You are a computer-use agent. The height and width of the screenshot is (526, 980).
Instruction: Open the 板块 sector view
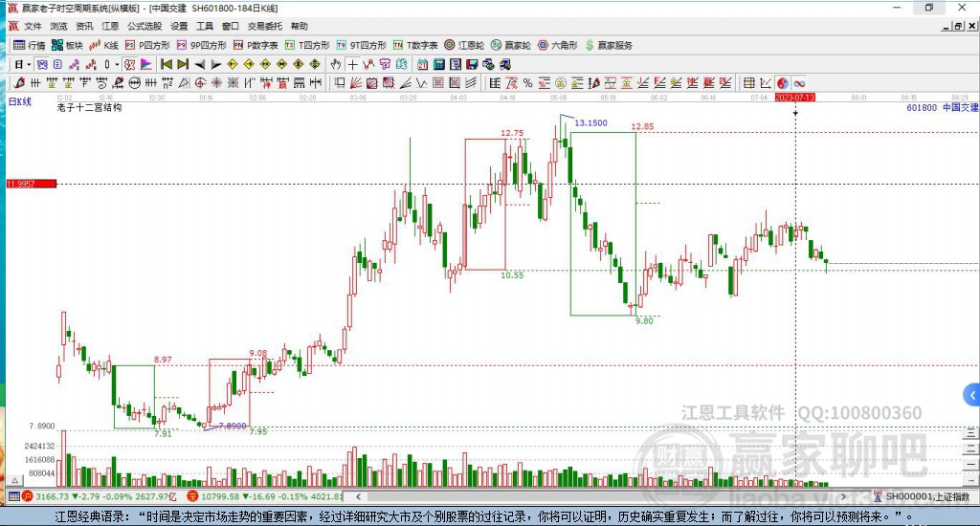point(67,45)
